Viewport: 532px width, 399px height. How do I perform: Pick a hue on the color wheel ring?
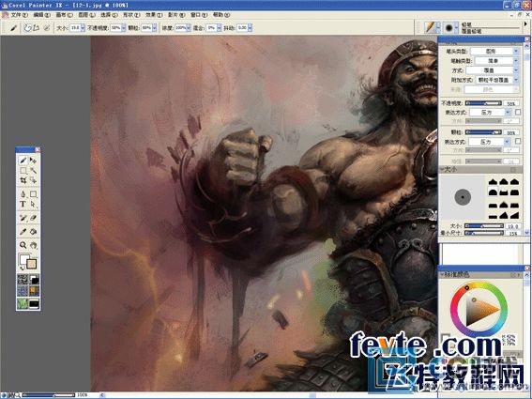click(467, 287)
